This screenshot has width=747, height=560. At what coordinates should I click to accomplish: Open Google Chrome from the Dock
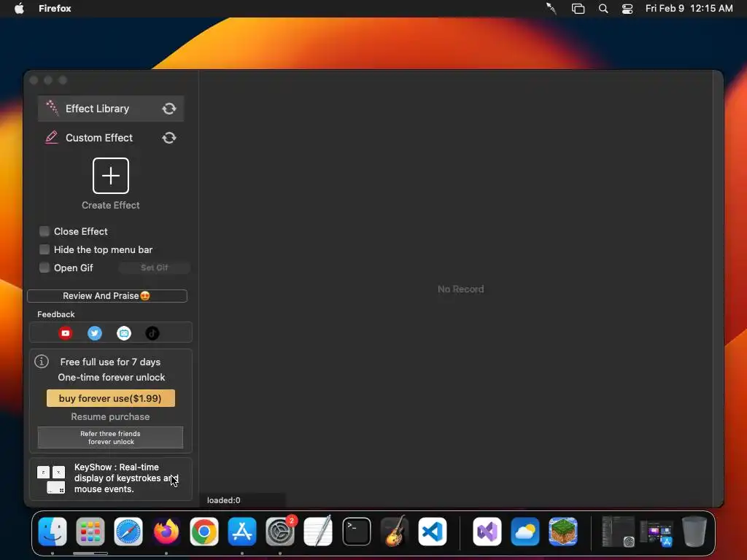(x=204, y=532)
